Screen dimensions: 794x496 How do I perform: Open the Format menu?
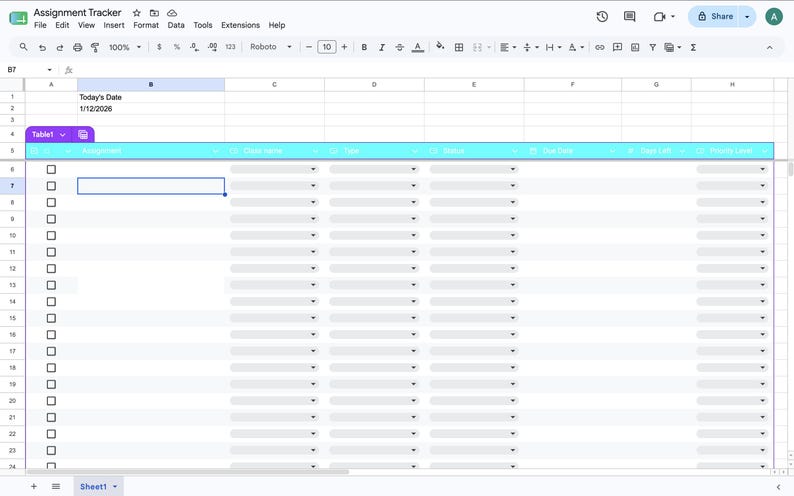click(x=146, y=25)
